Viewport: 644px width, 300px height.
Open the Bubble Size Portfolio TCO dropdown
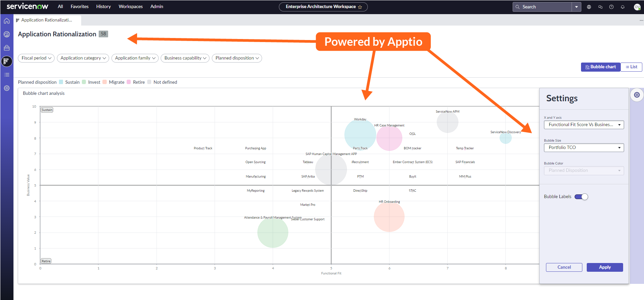coord(584,148)
